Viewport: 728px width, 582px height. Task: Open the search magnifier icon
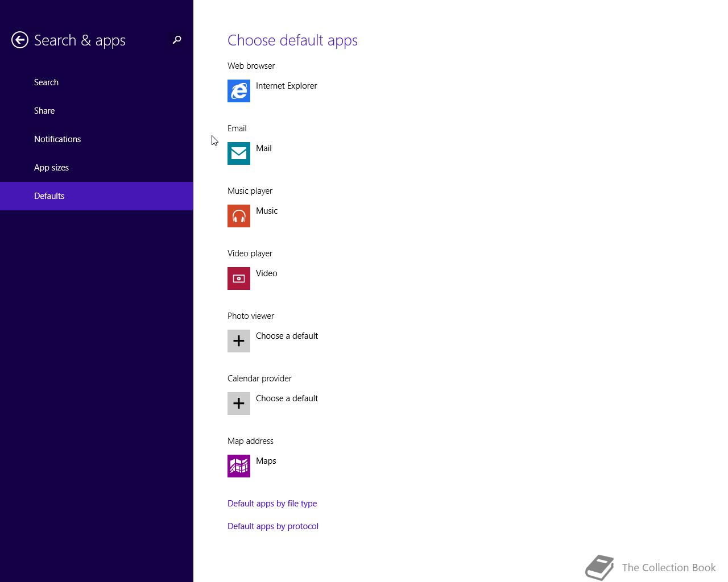[177, 40]
